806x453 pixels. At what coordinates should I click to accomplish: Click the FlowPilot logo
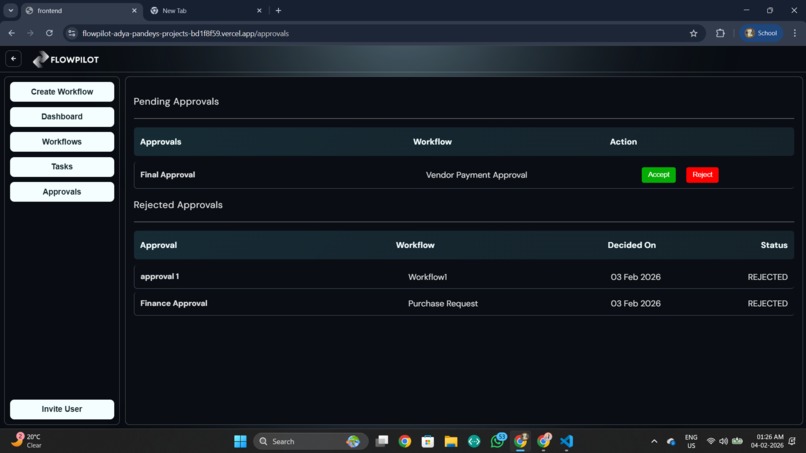(66, 60)
